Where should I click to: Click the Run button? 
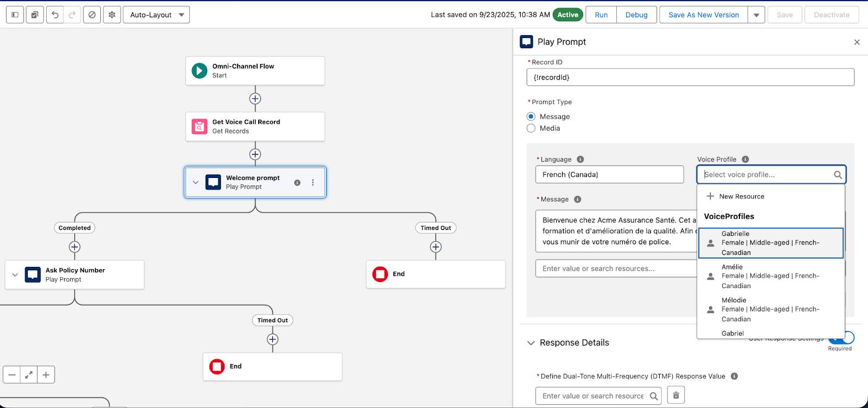pyautogui.click(x=601, y=15)
